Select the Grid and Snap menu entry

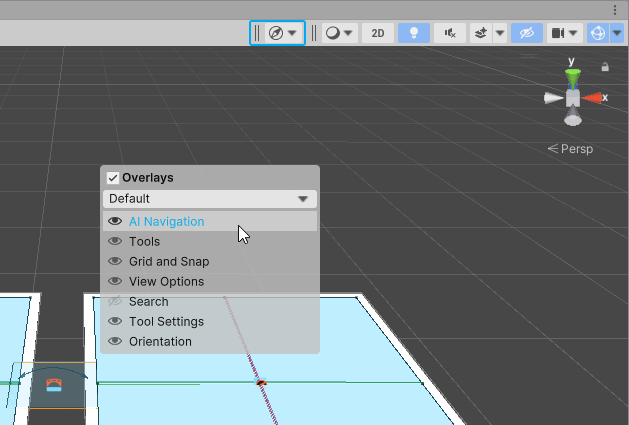(169, 262)
